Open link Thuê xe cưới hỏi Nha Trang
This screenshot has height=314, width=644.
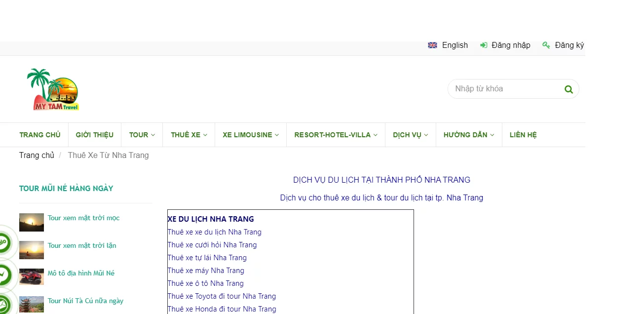212,245
